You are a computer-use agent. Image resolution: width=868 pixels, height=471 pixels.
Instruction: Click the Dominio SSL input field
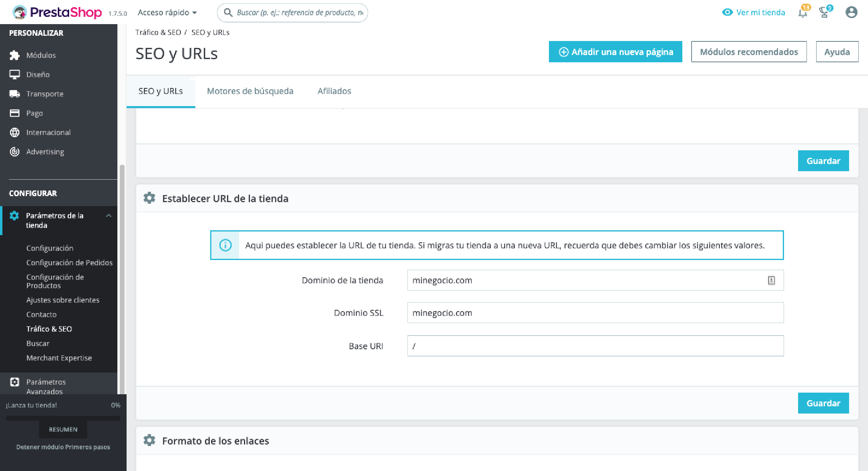[x=596, y=313]
